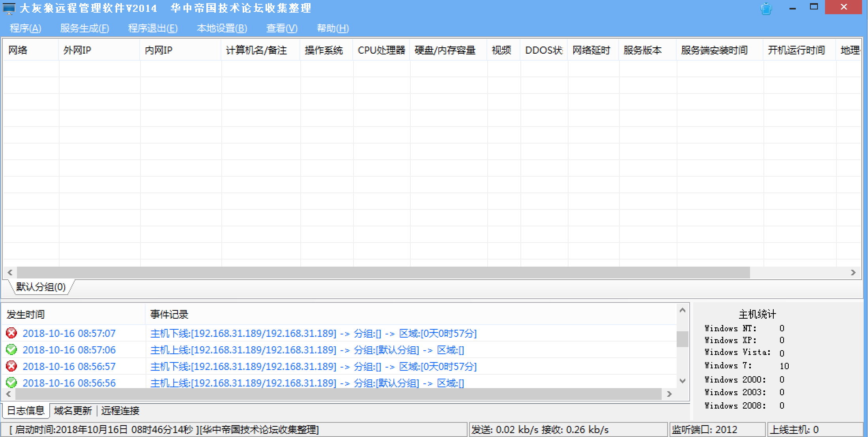Click the host list horizontal scrollbar thumb

tap(383, 273)
